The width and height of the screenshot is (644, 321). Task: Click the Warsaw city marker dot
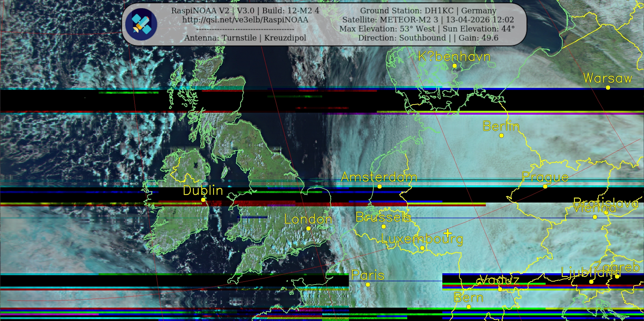[x=608, y=87]
